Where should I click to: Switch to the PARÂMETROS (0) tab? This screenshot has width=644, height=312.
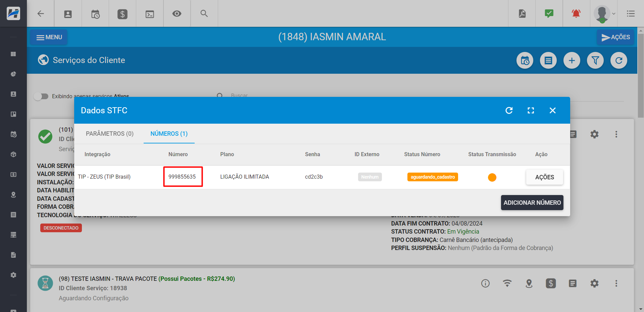(x=110, y=134)
